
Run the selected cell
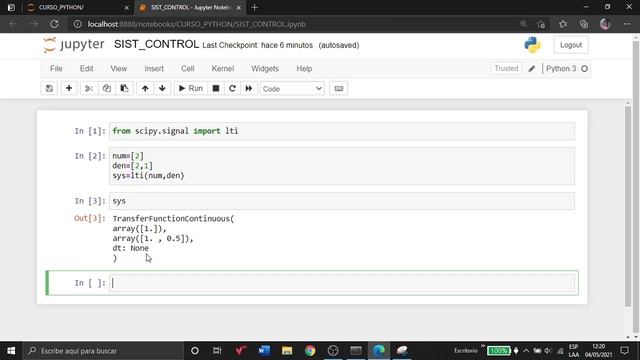(191, 89)
